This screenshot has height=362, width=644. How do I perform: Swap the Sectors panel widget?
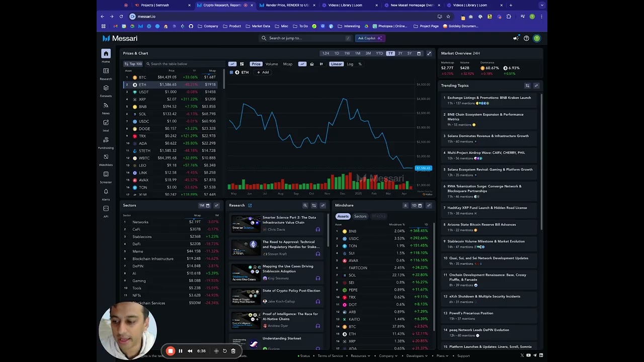point(217,206)
